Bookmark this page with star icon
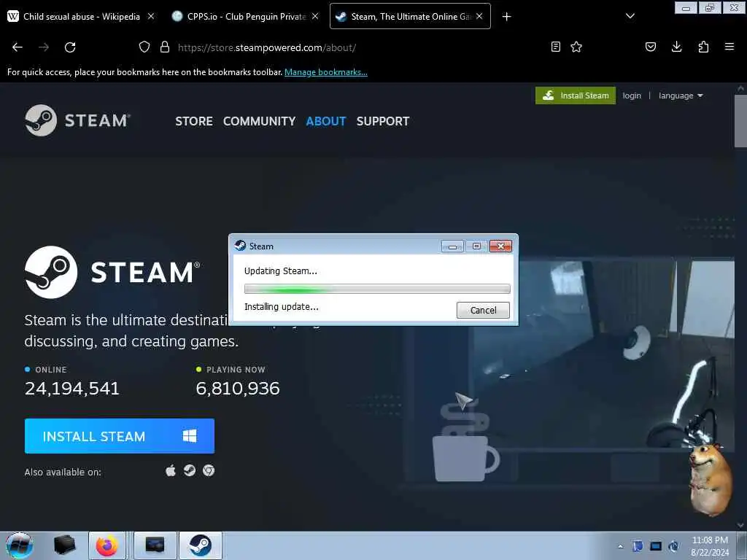The image size is (747, 560). click(x=576, y=47)
